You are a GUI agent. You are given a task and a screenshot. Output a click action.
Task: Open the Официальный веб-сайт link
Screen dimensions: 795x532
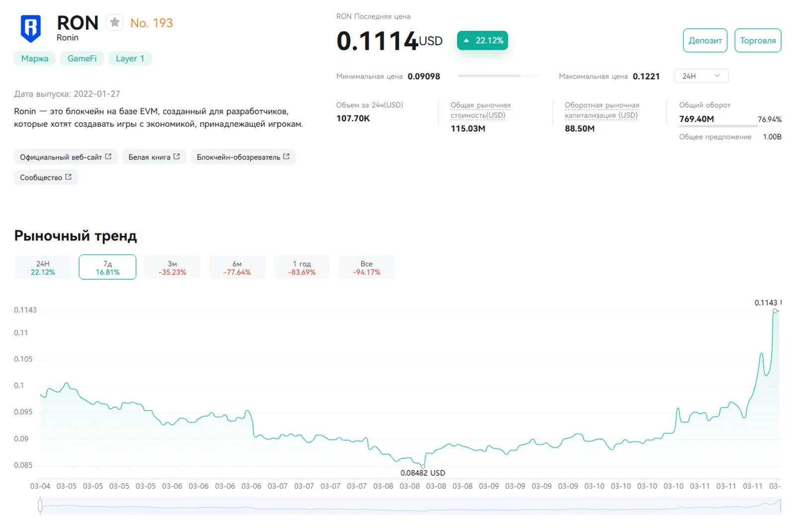[x=66, y=157]
